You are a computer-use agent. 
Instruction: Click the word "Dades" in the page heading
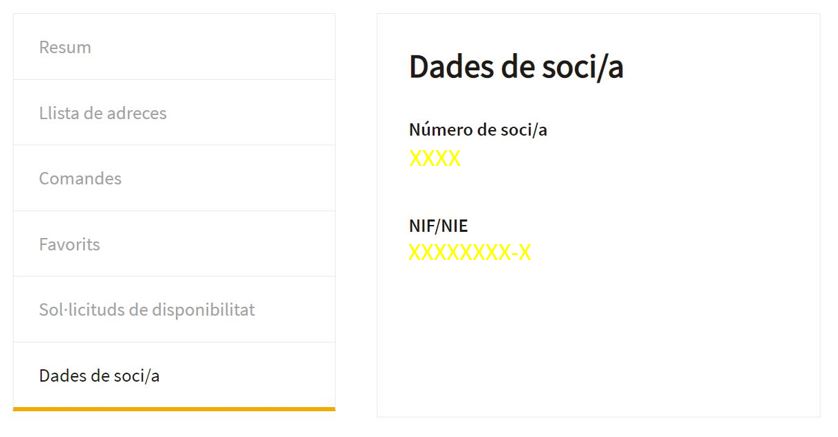coord(453,67)
